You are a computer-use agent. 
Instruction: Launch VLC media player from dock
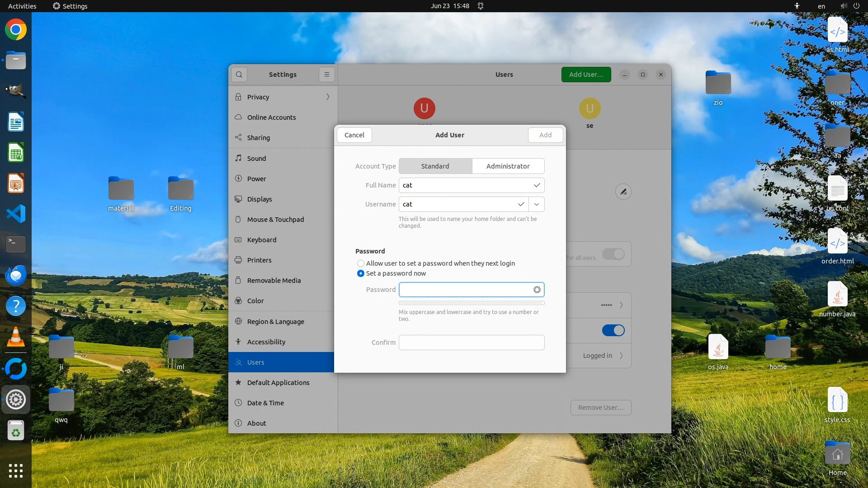[16, 337]
